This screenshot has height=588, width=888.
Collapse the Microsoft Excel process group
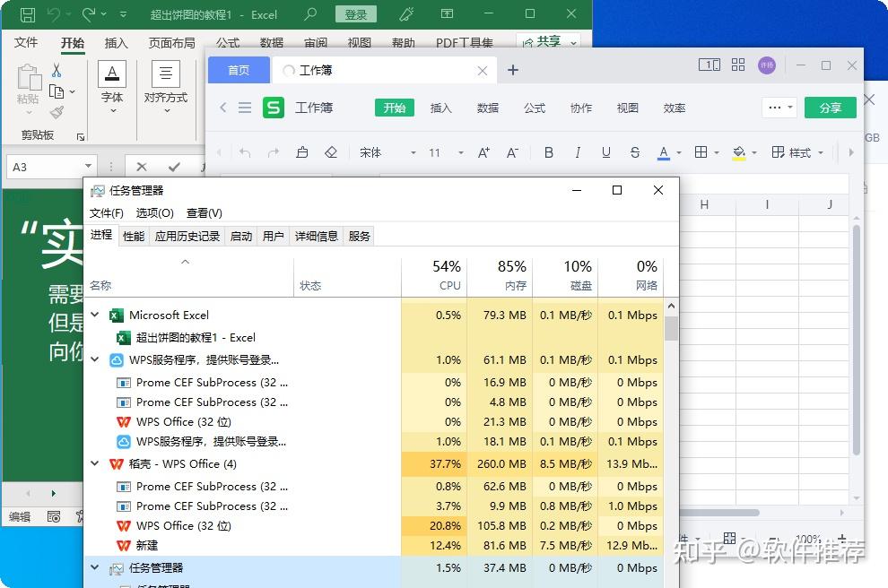[x=95, y=315]
